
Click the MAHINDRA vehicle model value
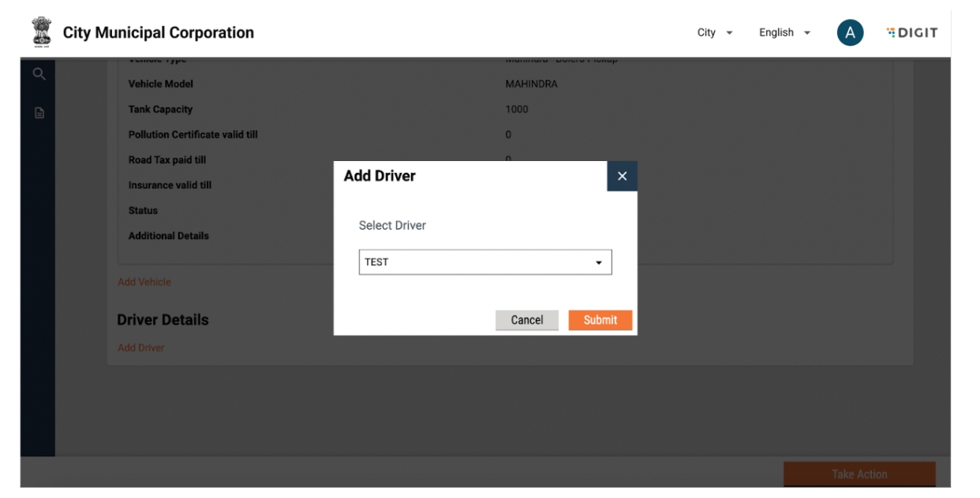(x=531, y=84)
